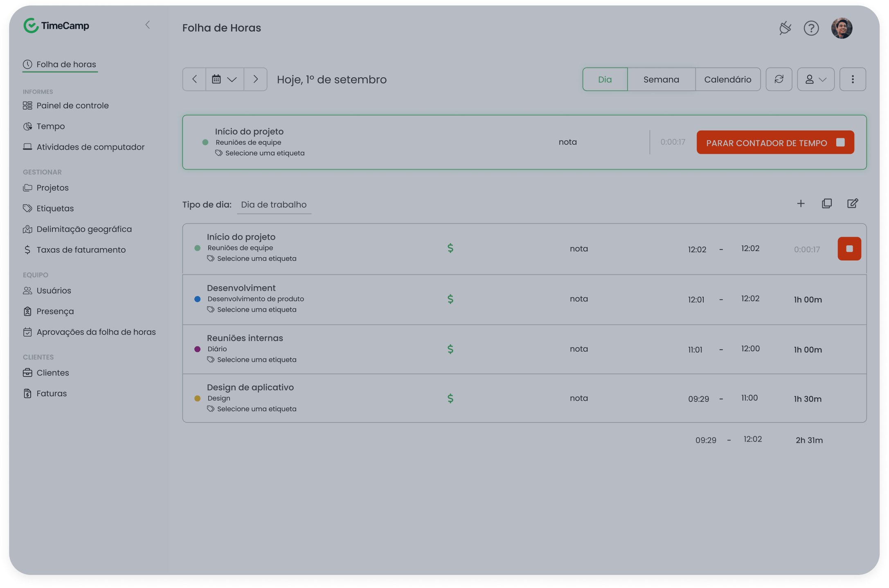Open Atividades de computador
889x588 pixels.
tap(84, 147)
